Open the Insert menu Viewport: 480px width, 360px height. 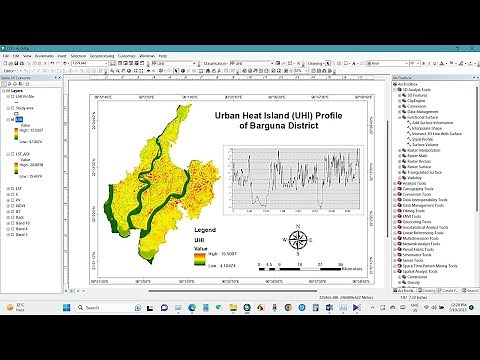click(62, 56)
